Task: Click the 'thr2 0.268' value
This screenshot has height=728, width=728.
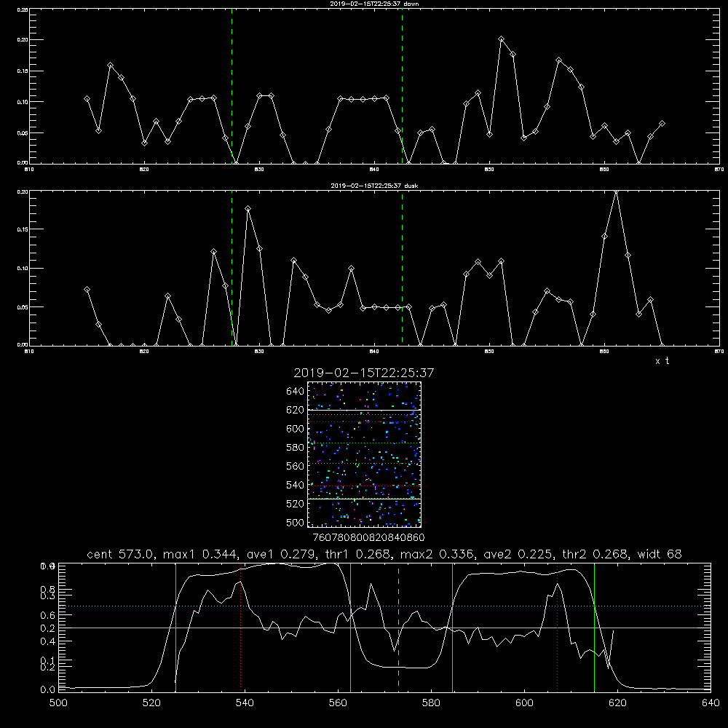Action: tap(596, 554)
